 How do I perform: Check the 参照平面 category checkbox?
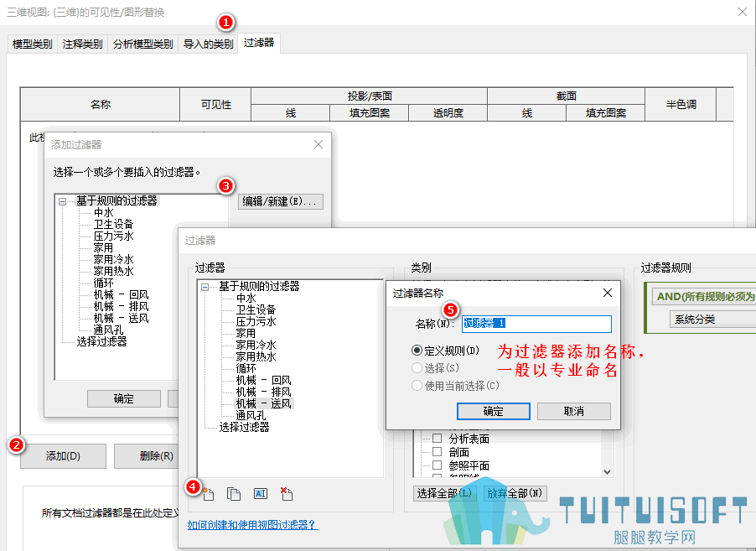click(437, 465)
